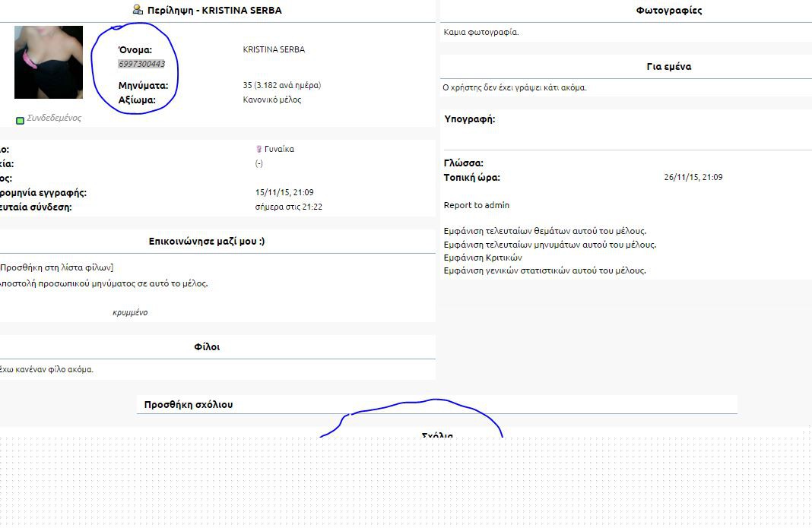Screen dimensions: 812x528
Task: Open Εμφάνιση γενικών στατιστικών αυτού του μέλους
Action: point(544,270)
